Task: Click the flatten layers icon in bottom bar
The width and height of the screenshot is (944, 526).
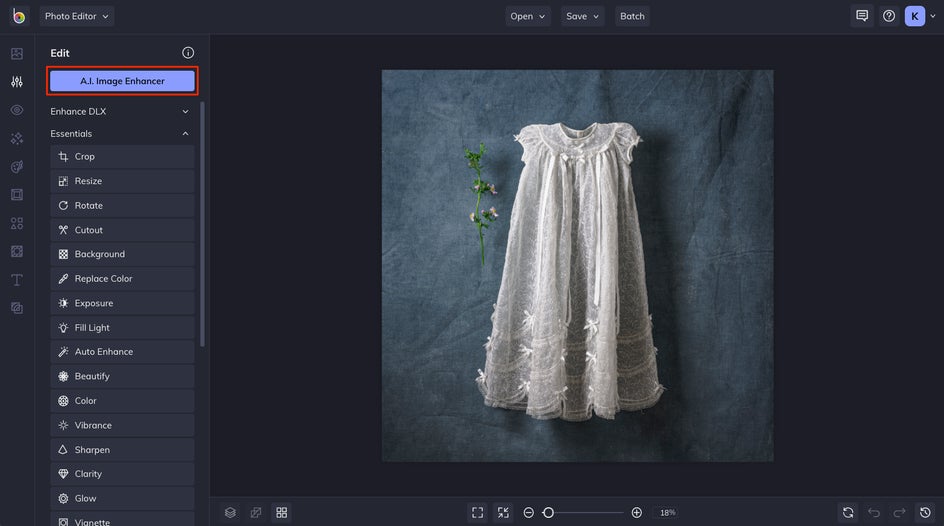Action: (256, 513)
